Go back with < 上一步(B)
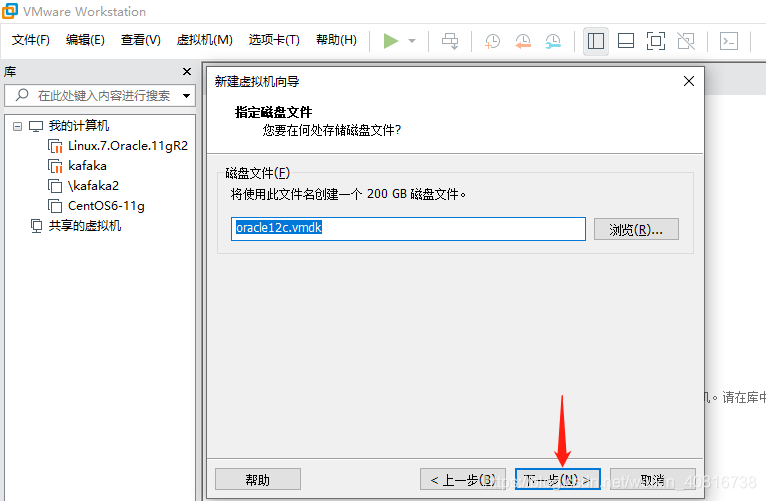The height and width of the screenshot is (501, 766). (463, 480)
